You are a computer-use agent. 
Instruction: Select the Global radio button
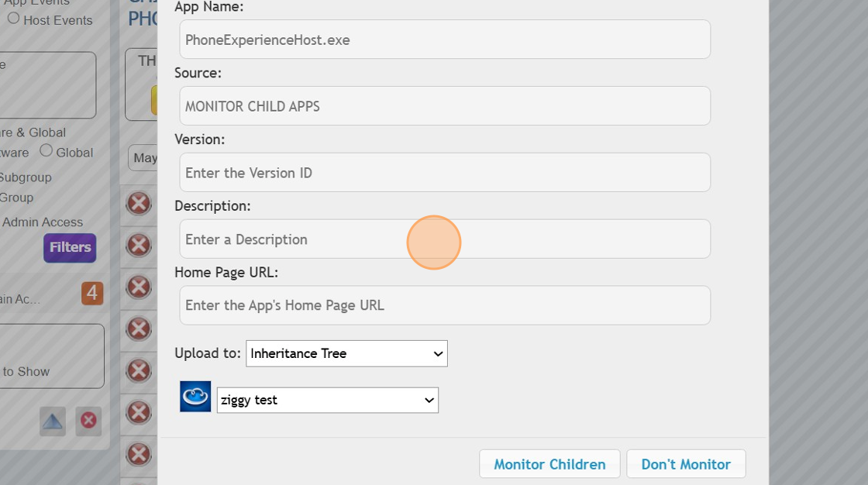[x=46, y=152]
